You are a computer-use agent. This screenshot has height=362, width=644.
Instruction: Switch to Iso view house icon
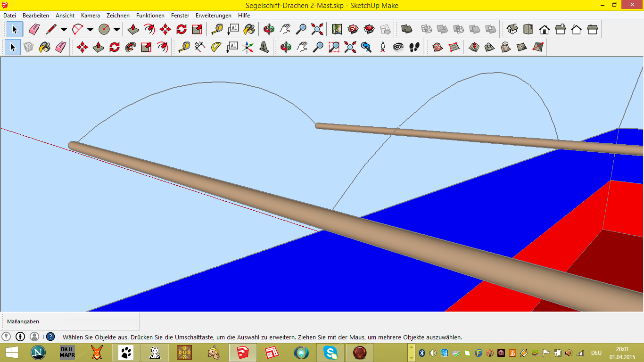pyautogui.click(x=512, y=29)
